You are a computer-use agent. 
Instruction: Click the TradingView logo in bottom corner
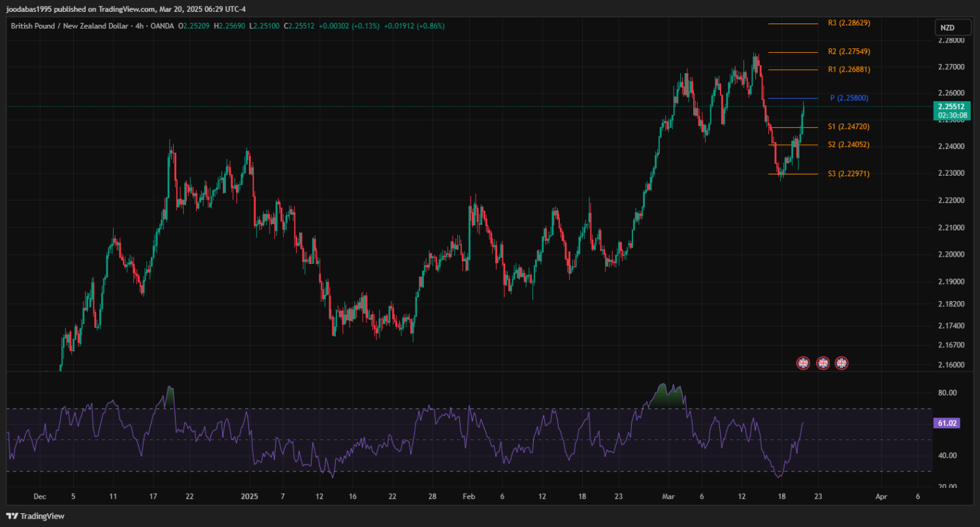pyautogui.click(x=37, y=516)
